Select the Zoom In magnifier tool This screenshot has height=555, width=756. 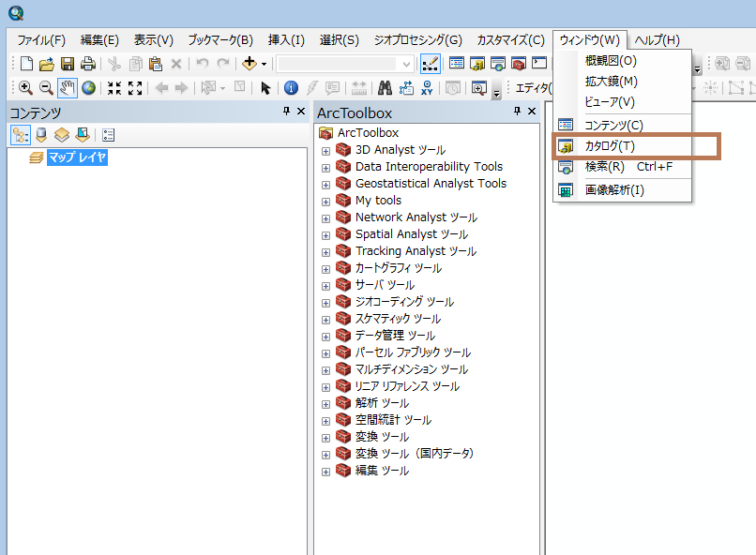click(x=25, y=88)
